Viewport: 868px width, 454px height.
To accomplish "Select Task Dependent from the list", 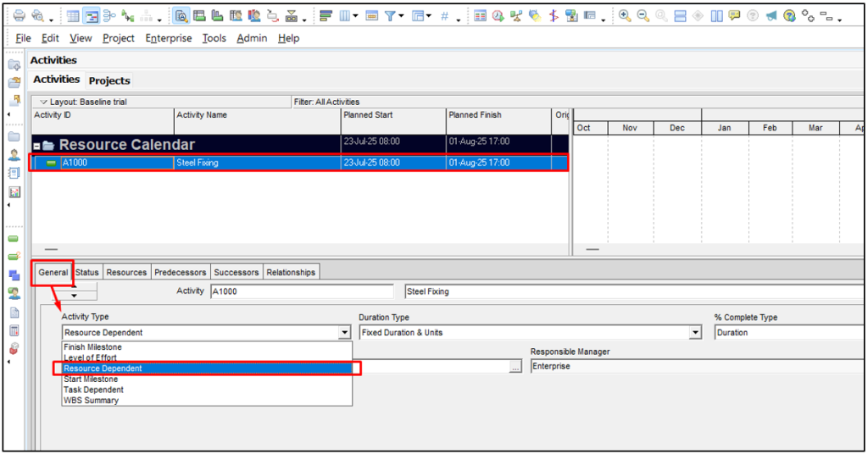I will click(93, 390).
